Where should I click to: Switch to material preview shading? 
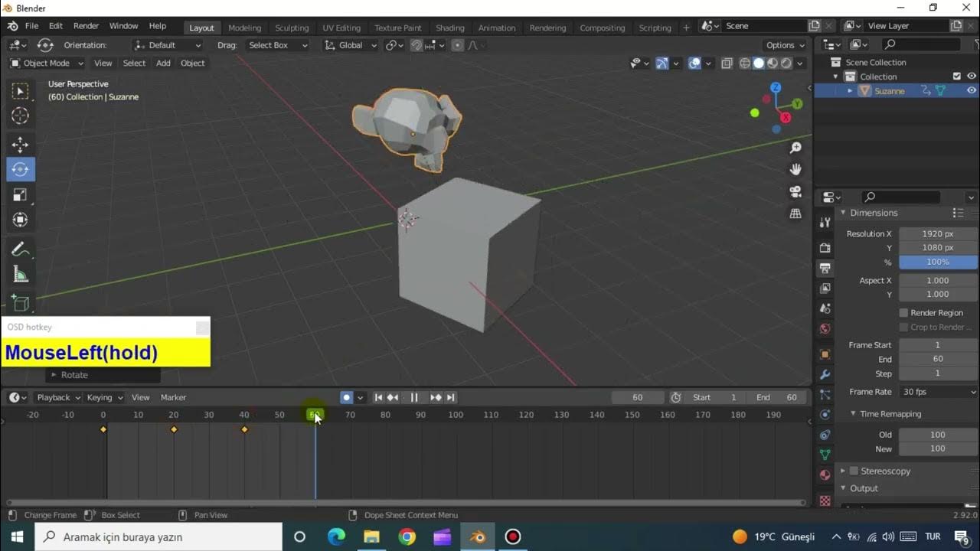click(x=773, y=64)
